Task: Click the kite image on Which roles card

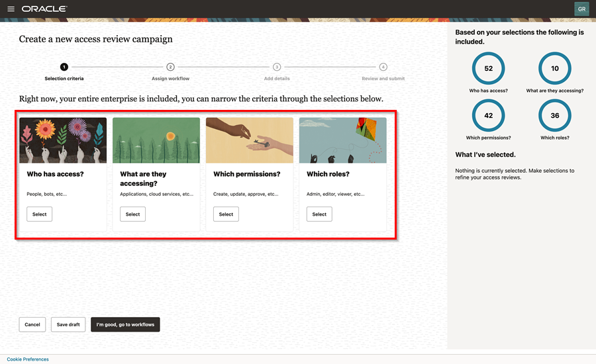Action: coord(343,140)
